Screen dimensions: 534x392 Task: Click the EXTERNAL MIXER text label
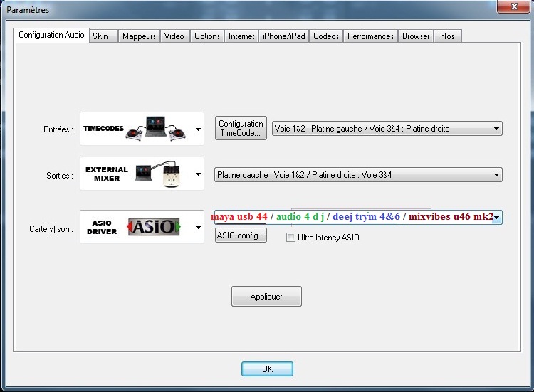click(107, 174)
